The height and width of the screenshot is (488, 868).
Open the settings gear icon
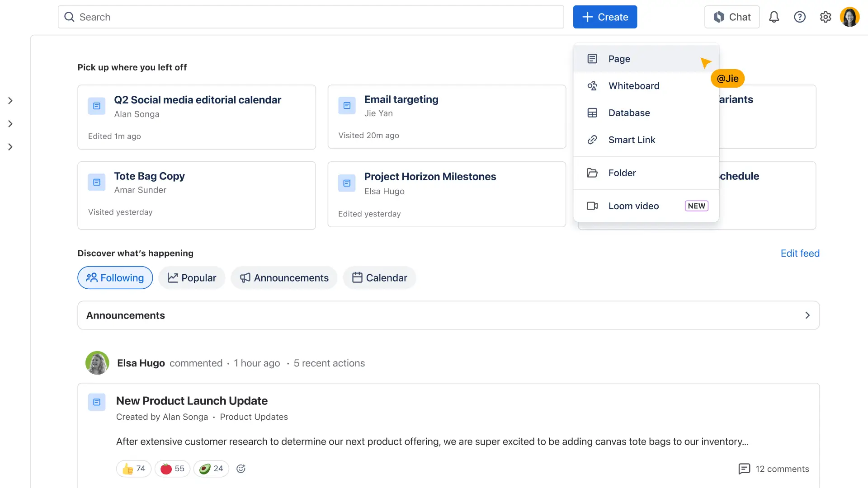826,17
